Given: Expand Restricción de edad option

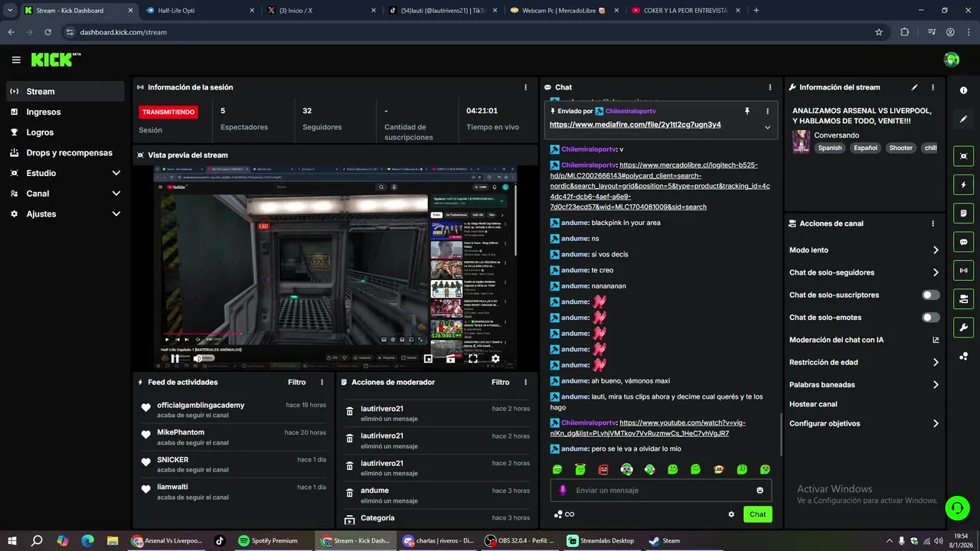Looking at the screenshot, I should tap(936, 363).
